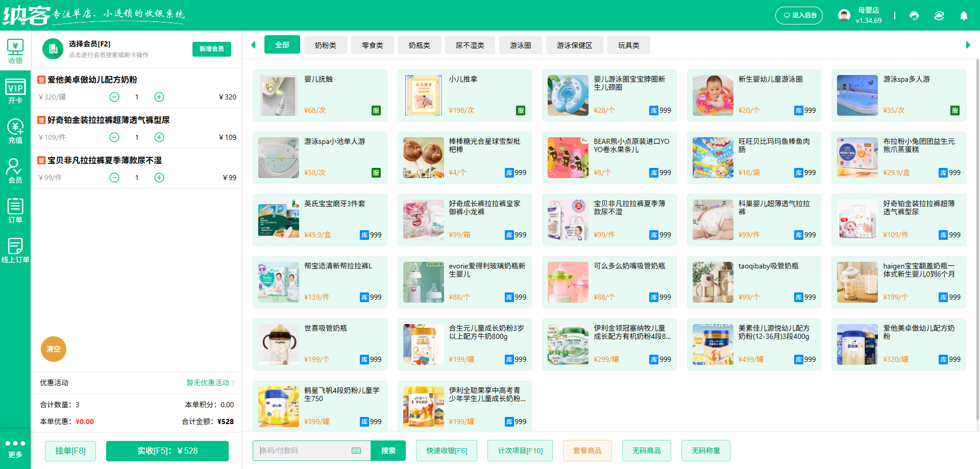This screenshot has height=469, width=980.
Task: Add 美素佳儿源悦幼儿配方奶粉 product
Action: [754, 344]
